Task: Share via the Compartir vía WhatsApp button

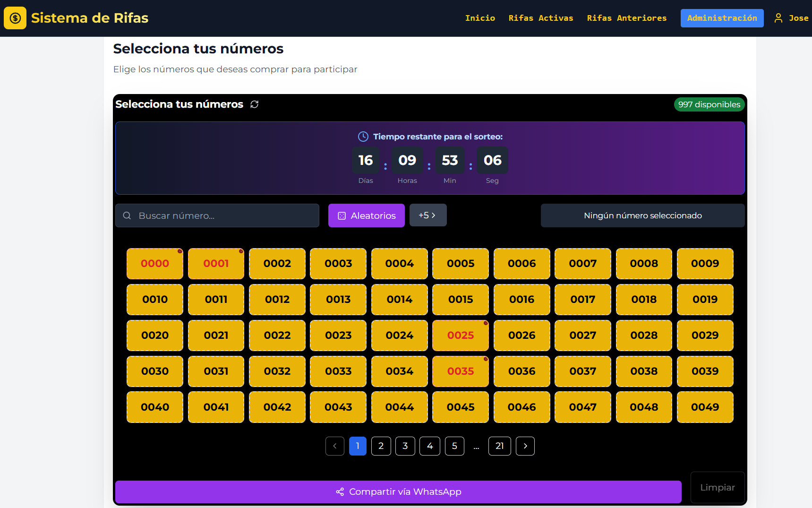Action: pos(398,492)
